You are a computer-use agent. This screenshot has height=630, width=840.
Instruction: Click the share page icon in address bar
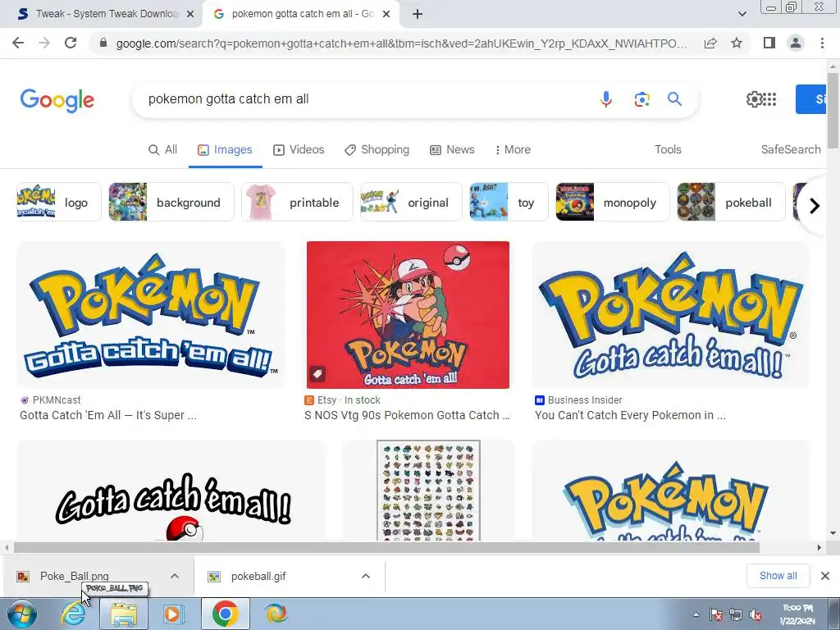coord(710,43)
